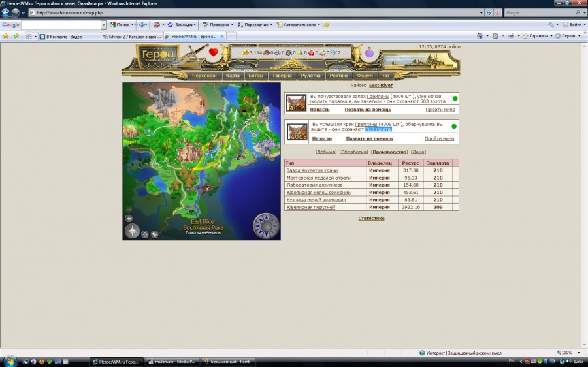Click gremlin creature image guarding 503 gold
This screenshot has height=367, width=588.
[296, 103]
